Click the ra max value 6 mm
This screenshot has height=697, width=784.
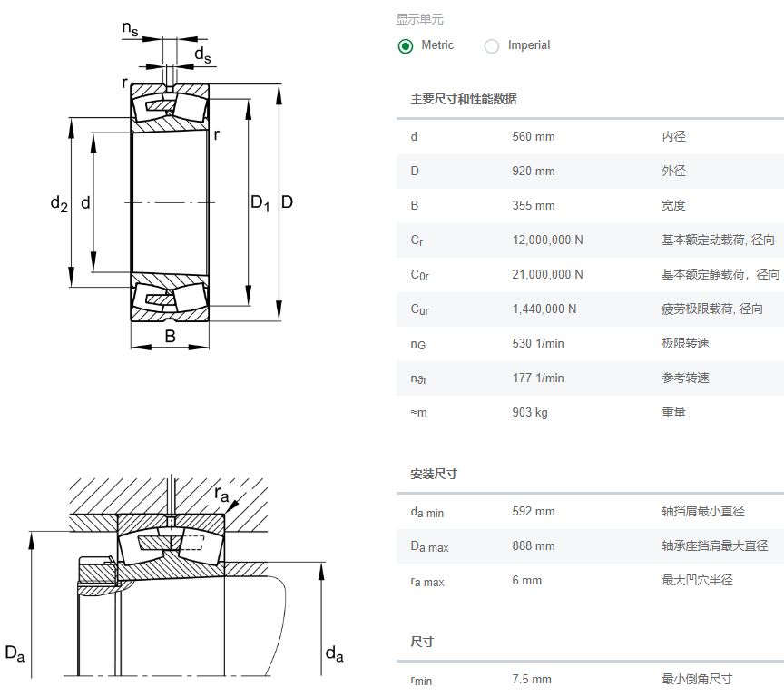[x=526, y=581]
